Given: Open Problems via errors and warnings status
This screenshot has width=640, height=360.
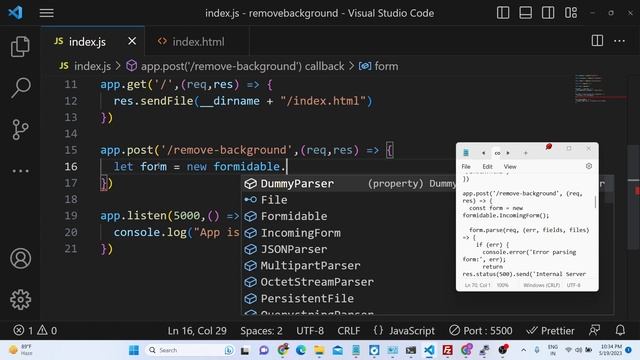Looking at the screenshot, I should [x=35, y=330].
